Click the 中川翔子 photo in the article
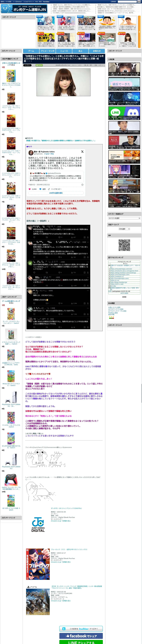 pos(64,82)
